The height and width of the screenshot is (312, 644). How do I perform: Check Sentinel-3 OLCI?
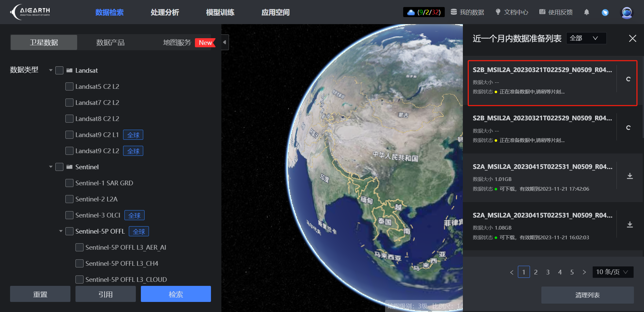tap(69, 215)
